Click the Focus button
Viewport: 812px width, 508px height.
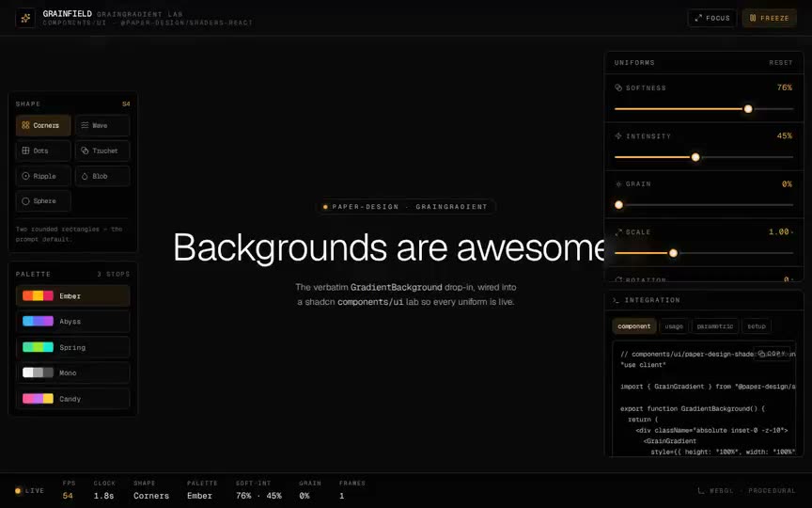click(712, 18)
